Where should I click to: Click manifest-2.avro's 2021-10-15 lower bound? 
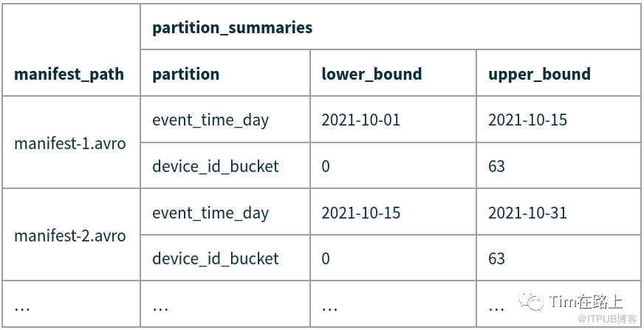coord(360,213)
